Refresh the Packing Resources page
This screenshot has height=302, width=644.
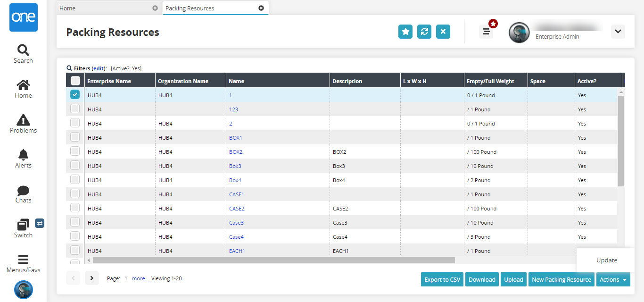coord(424,32)
